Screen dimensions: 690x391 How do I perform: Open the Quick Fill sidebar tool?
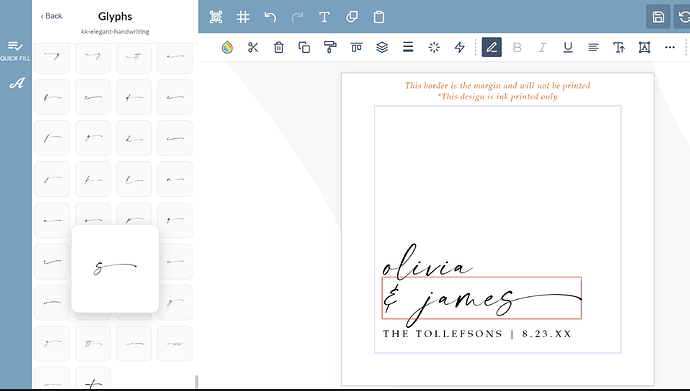pos(15,51)
